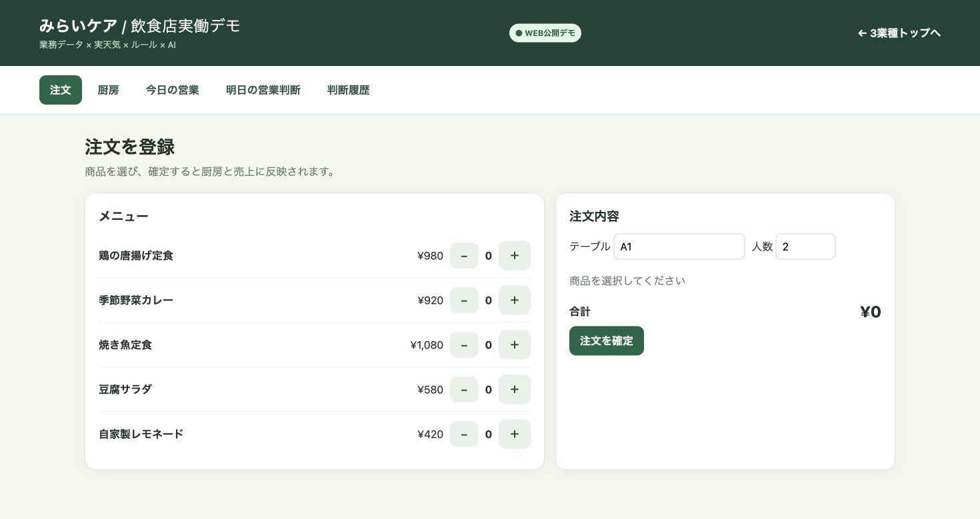
Task: Click the 季節野菜カレー menu name
Action: point(136,300)
